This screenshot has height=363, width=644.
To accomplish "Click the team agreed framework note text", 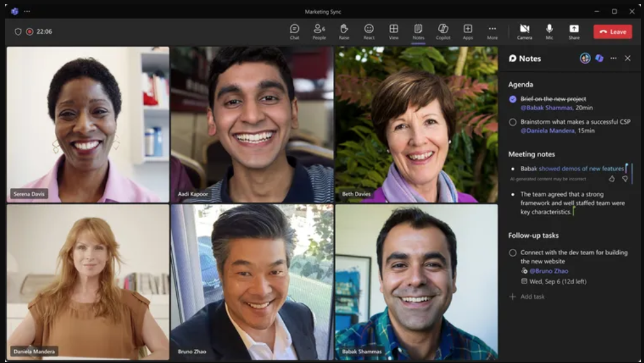I will (x=573, y=203).
